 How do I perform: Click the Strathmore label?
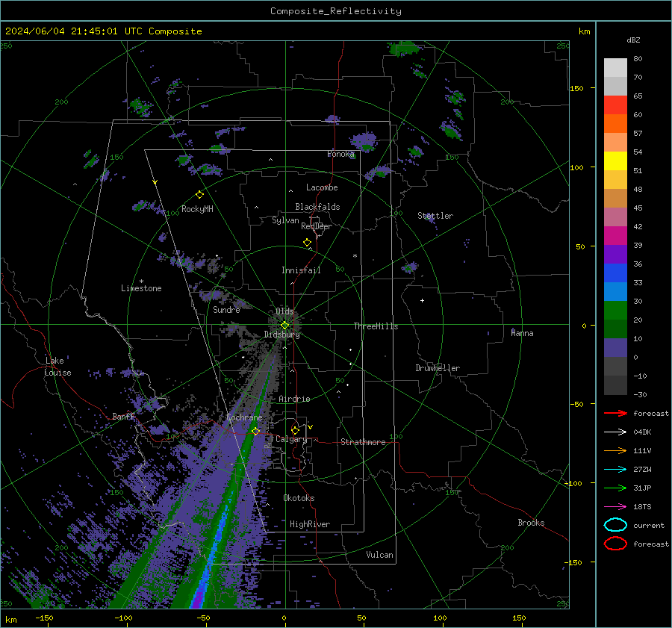click(x=363, y=442)
